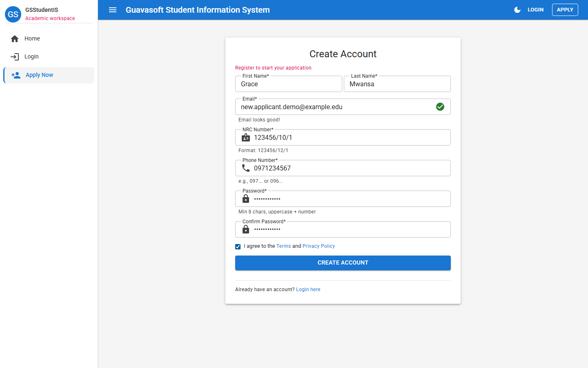Click the Create Account heading

coord(343,54)
